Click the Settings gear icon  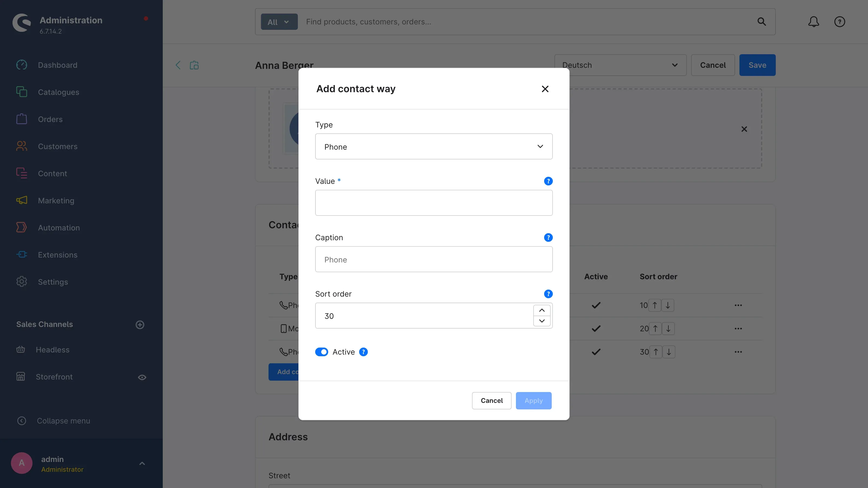click(x=22, y=282)
